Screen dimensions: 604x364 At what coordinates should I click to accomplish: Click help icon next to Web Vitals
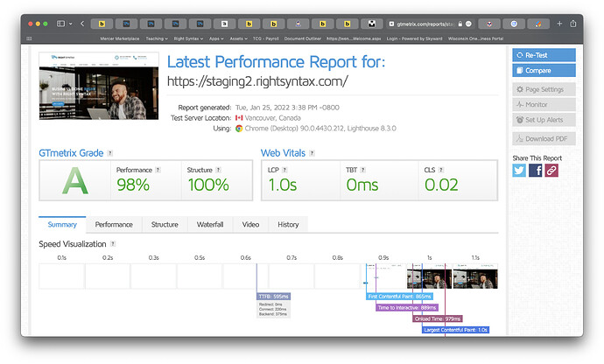pos(312,153)
